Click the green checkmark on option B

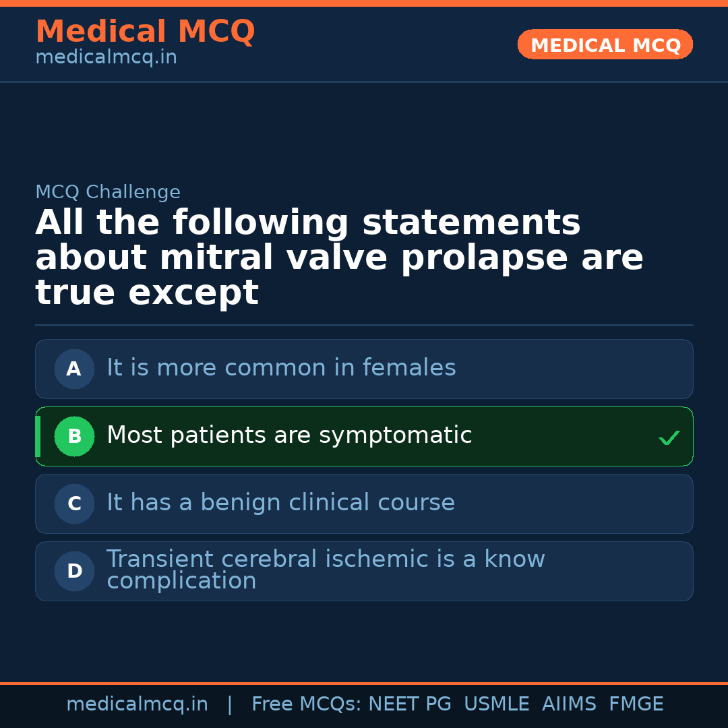[x=669, y=438]
